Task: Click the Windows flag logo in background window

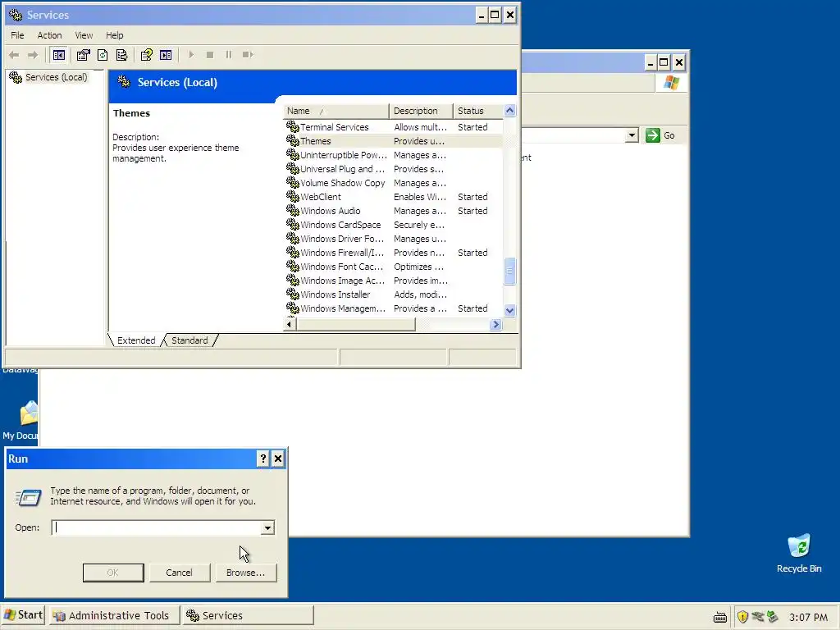Action: (x=671, y=83)
